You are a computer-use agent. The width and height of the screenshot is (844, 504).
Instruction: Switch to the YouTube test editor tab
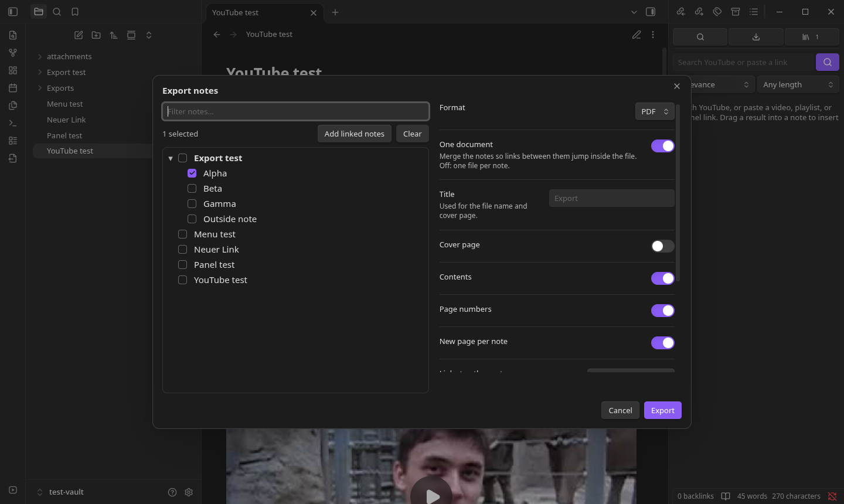pyautogui.click(x=263, y=12)
